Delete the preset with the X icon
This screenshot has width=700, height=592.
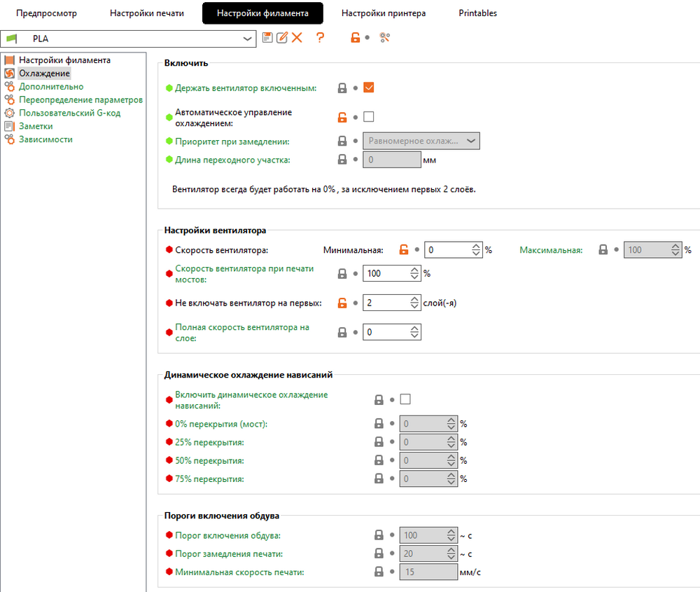pyautogui.click(x=297, y=38)
